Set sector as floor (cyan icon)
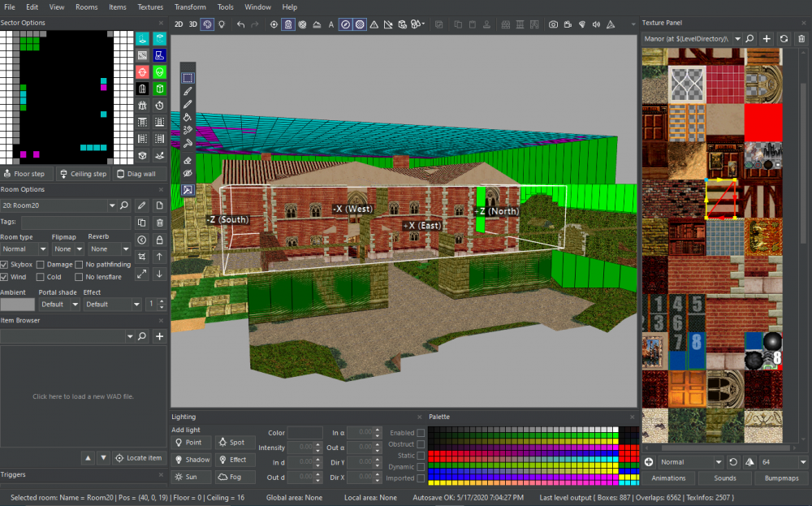 click(142, 39)
